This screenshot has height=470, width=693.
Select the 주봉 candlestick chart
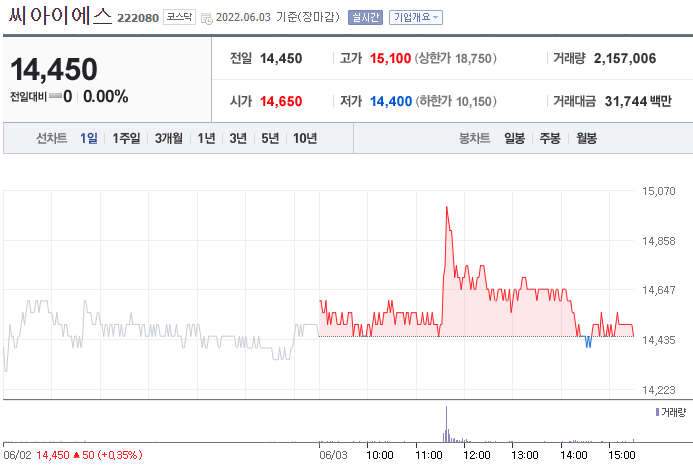[550, 138]
